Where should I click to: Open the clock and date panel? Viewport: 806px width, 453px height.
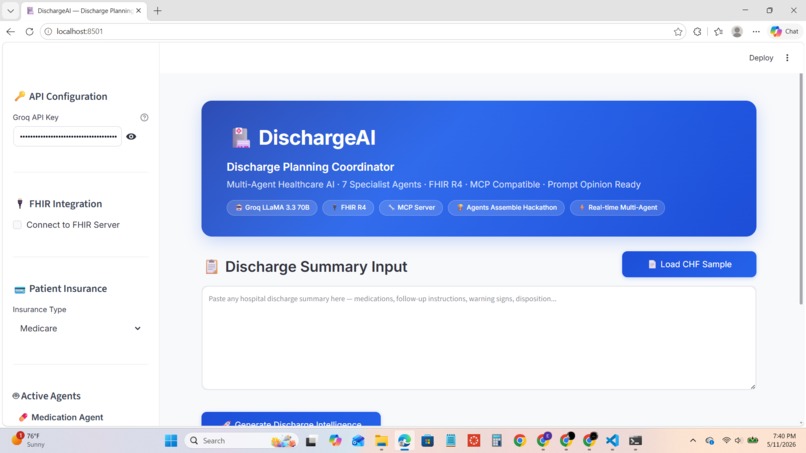(781, 441)
